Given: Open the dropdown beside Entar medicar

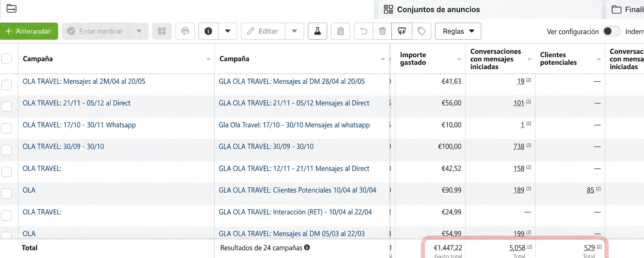Looking at the screenshot, I should pyautogui.click(x=139, y=31).
